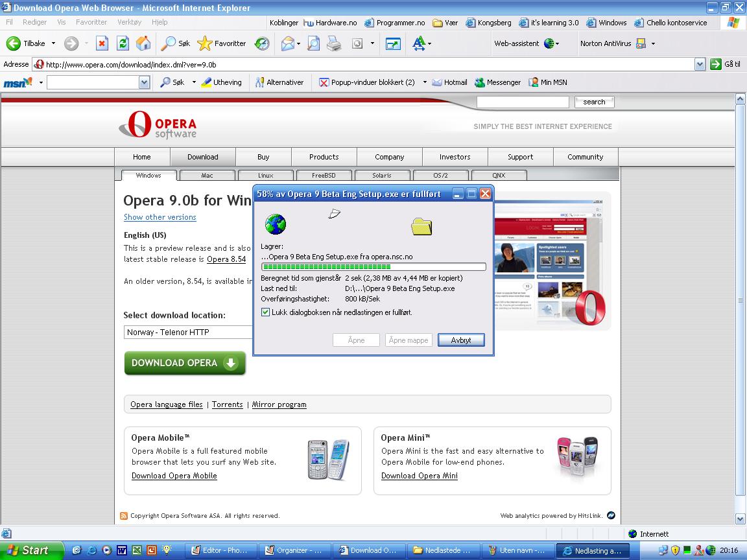Switch to the Mac platform tab
The width and height of the screenshot is (747, 560).
click(x=207, y=175)
